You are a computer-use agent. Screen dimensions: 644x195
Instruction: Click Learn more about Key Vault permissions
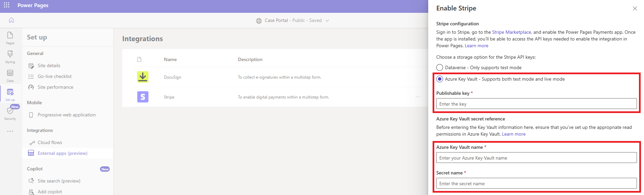pos(514,134)
